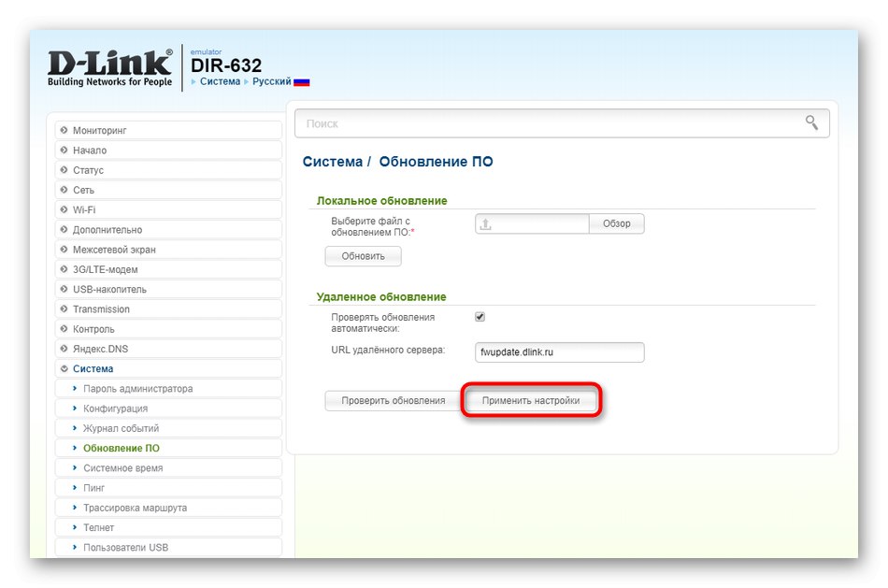Open the Дополнительно menu item

pos(169,229)
